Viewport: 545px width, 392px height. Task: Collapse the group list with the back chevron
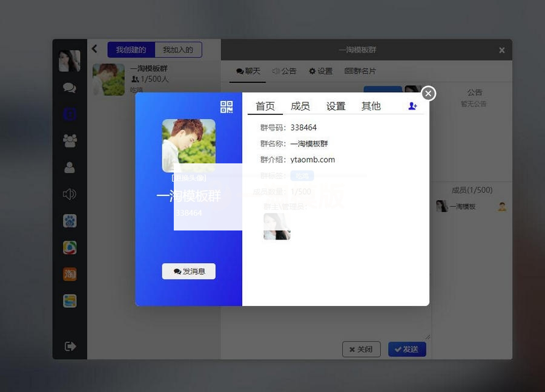click(94, 48)
